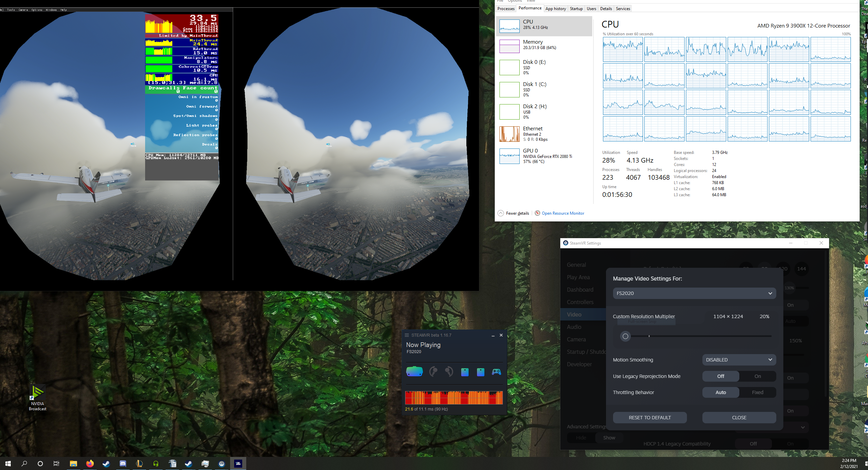The width and height of the screenshot is (868, 470).
Task: Open Resource Monitor link
Action: (x=562, y=213)
